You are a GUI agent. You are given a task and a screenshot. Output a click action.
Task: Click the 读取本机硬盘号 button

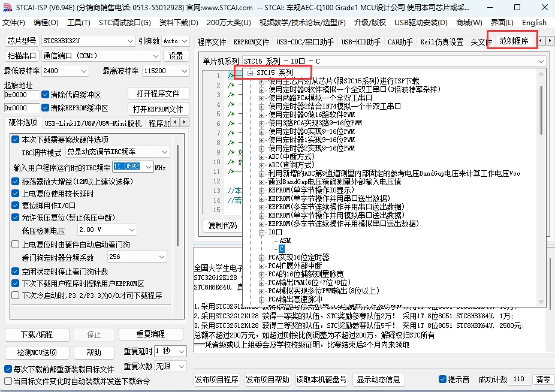coord(321,379)
